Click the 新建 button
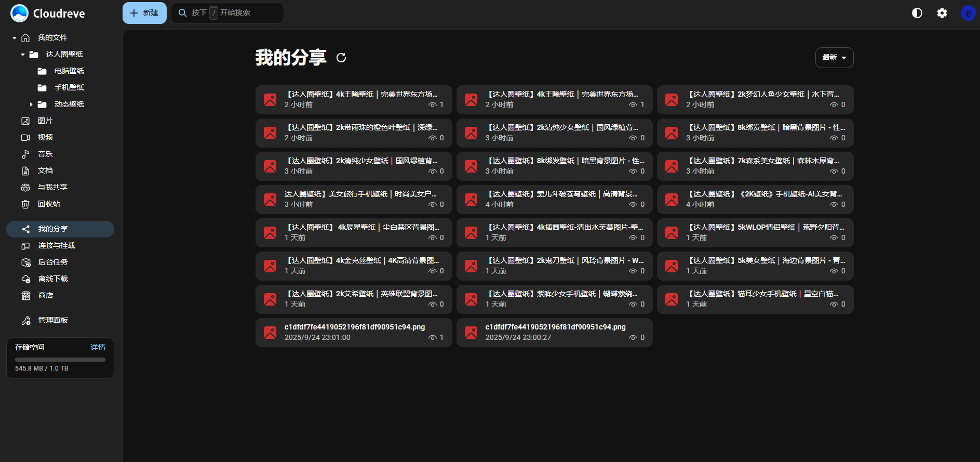 click(x=144, y=13)
